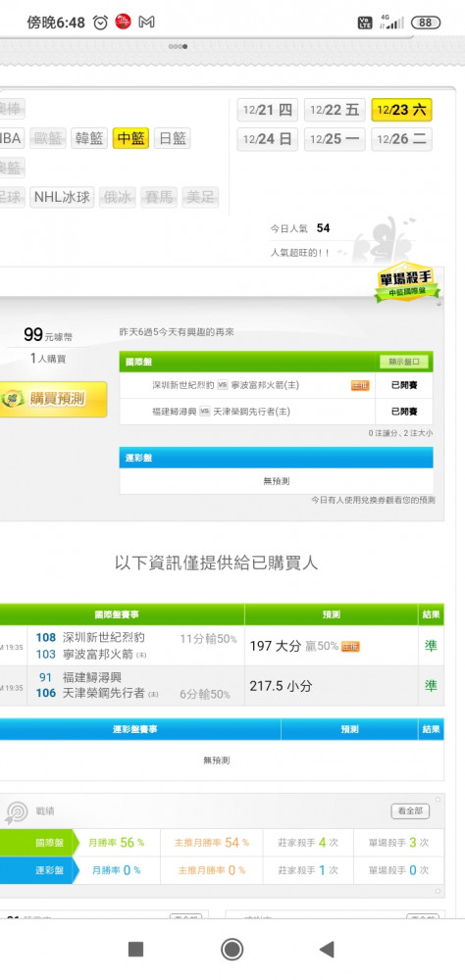
Task: Click 國際盤 主推月勝率 54%
Action: (x=212, y=843)
